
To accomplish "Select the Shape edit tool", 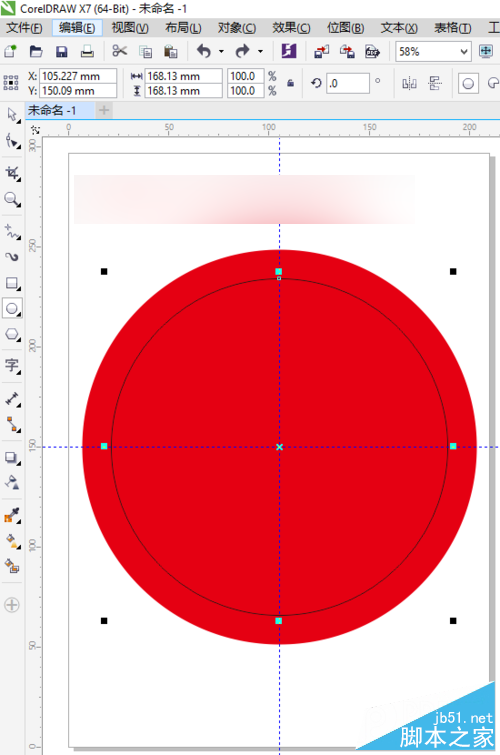I will (x=12, y=141).
